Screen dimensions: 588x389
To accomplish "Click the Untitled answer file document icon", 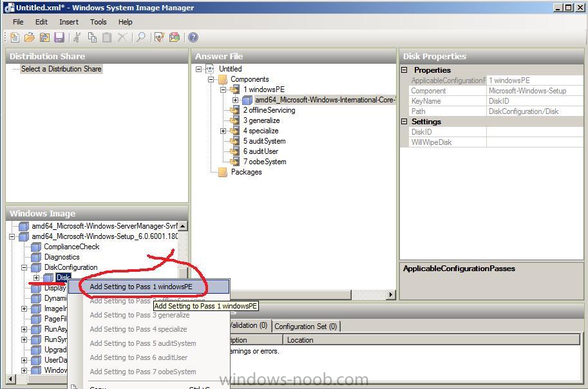I will [210, 69].
